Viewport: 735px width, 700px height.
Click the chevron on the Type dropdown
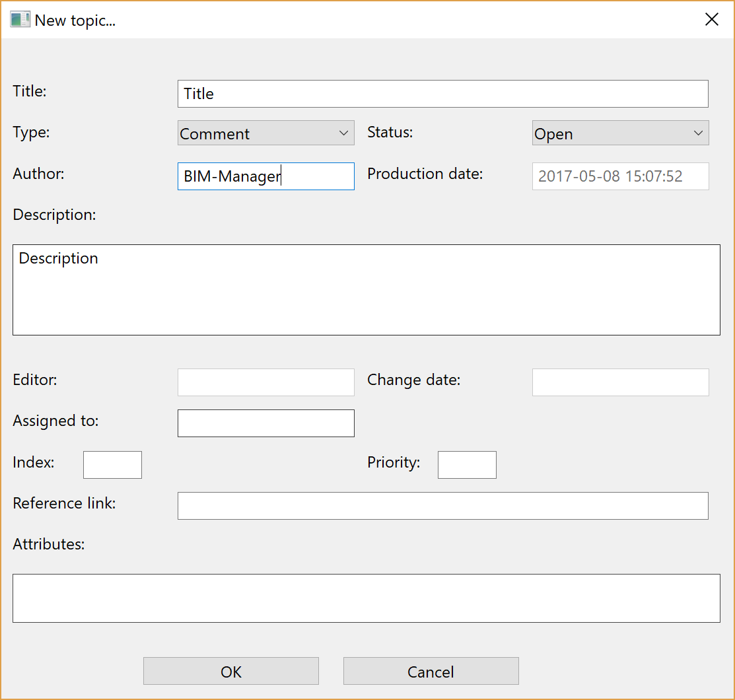343,133
